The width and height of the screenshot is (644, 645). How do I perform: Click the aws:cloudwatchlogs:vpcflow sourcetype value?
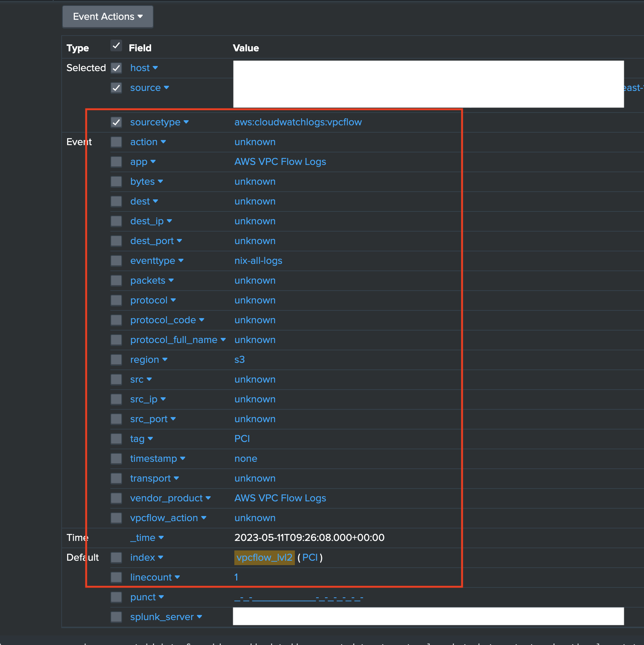click(298, 122)
